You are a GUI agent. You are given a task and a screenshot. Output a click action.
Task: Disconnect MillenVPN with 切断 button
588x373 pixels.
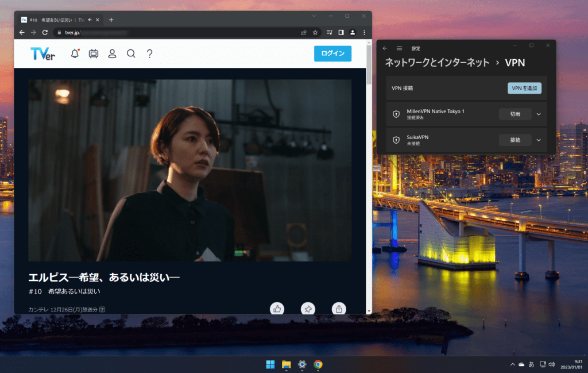(515, 114)
